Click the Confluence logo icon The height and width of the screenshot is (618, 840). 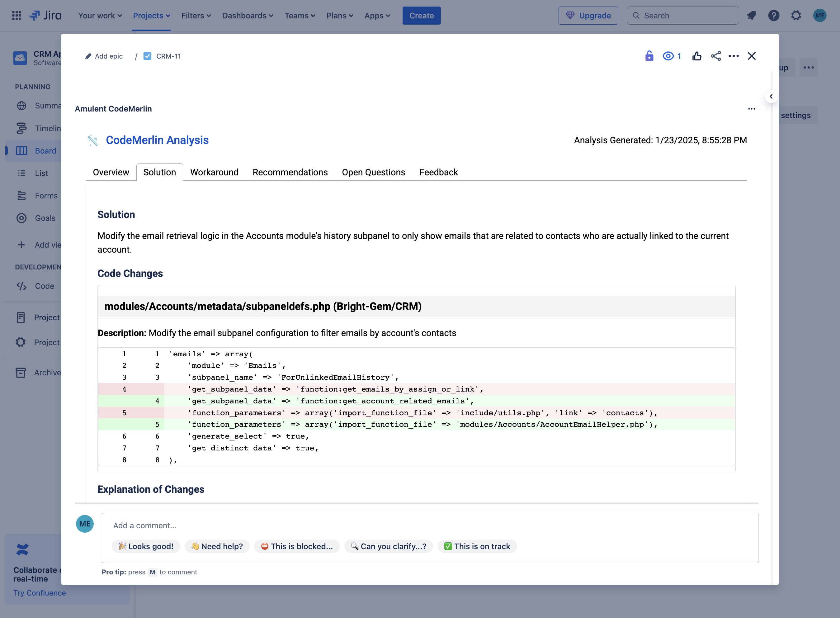coord(22,549)
